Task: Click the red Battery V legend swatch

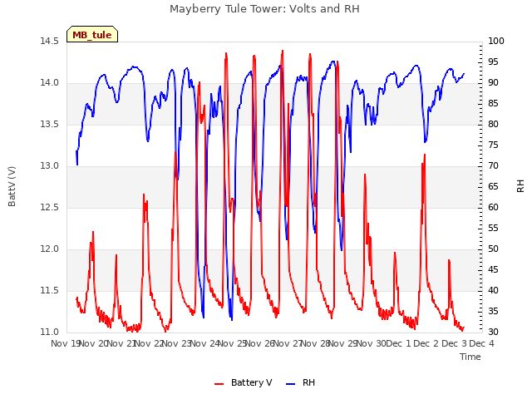Action: (x=219, y=384)
